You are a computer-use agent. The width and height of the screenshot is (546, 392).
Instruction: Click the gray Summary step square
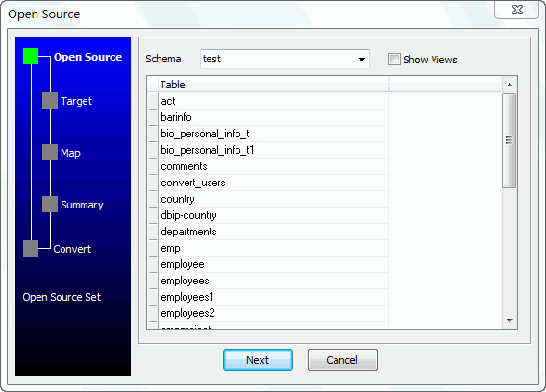(x=50, y=205)
